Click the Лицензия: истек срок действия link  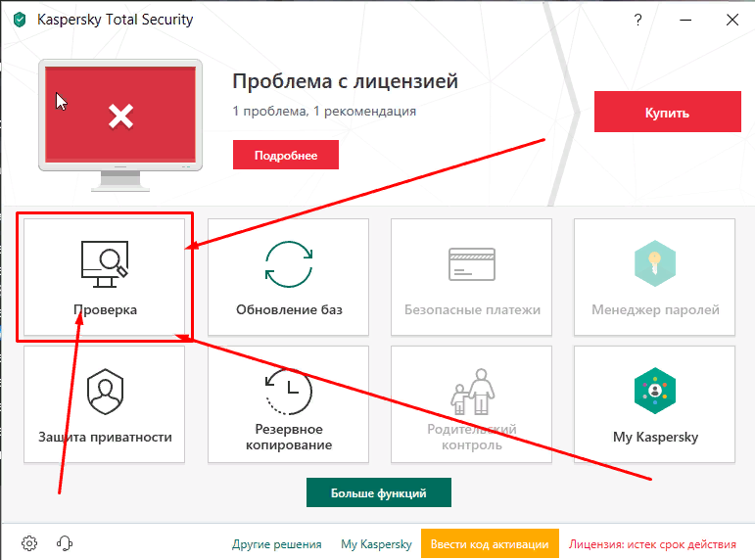tap(652, 544)
